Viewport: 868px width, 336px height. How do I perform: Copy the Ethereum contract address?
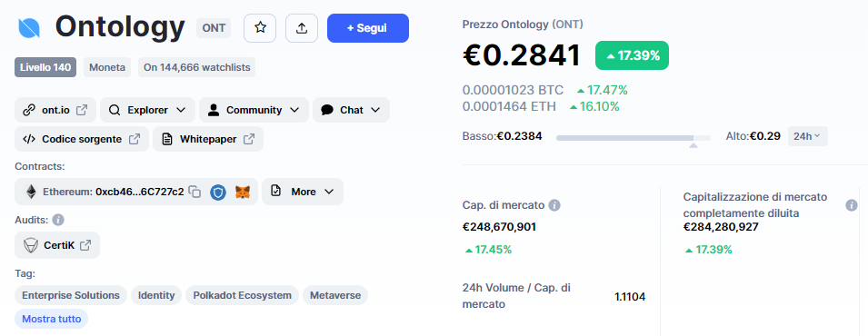pyautogui.click(x=195, y=193)
